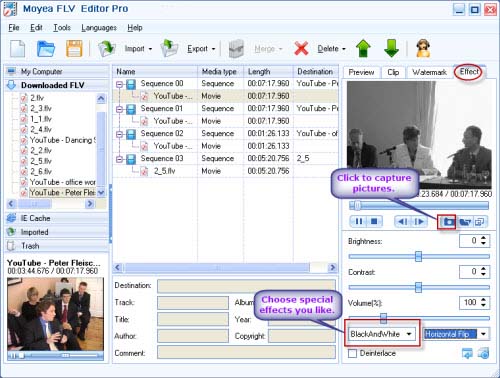Open the Imported section
This screenshot has height=378, width=500.
click(56, 232)
